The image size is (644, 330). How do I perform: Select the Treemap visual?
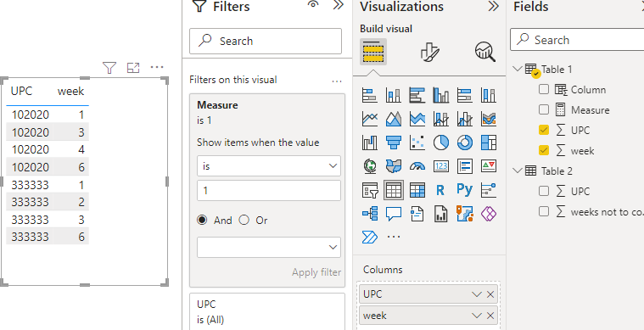489,143
